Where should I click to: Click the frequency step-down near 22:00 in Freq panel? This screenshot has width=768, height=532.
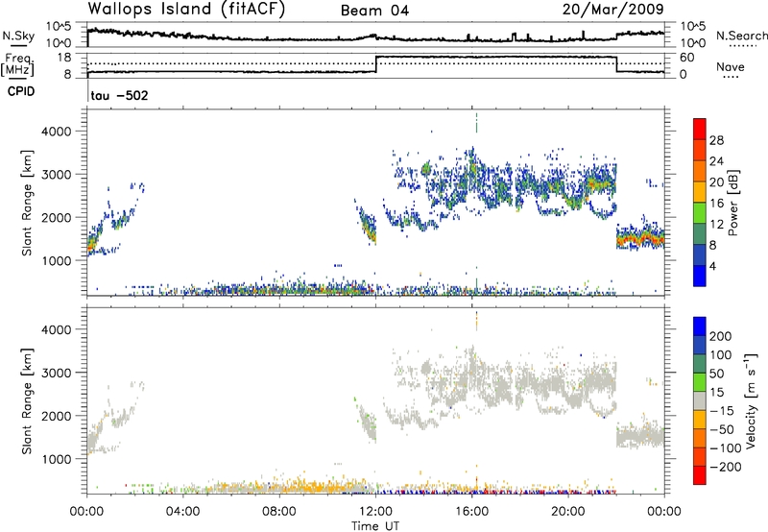(616, 64)
